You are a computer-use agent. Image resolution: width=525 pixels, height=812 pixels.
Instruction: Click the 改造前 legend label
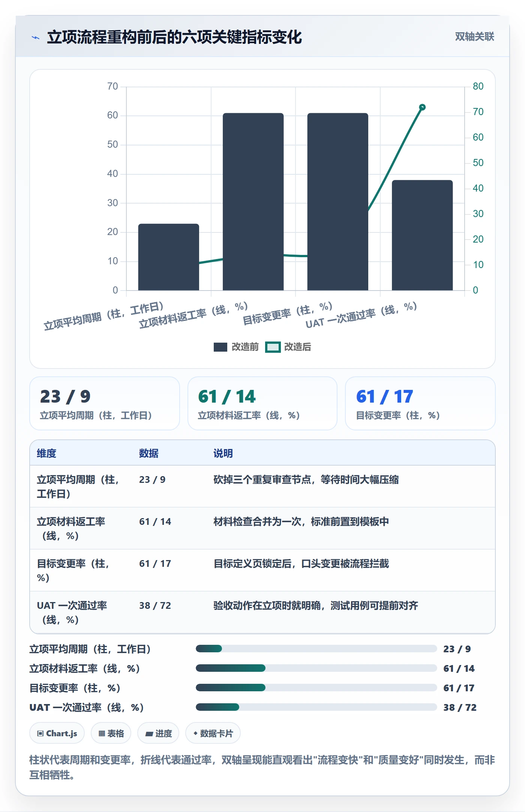pyautogui.click(x=245, y=347)
